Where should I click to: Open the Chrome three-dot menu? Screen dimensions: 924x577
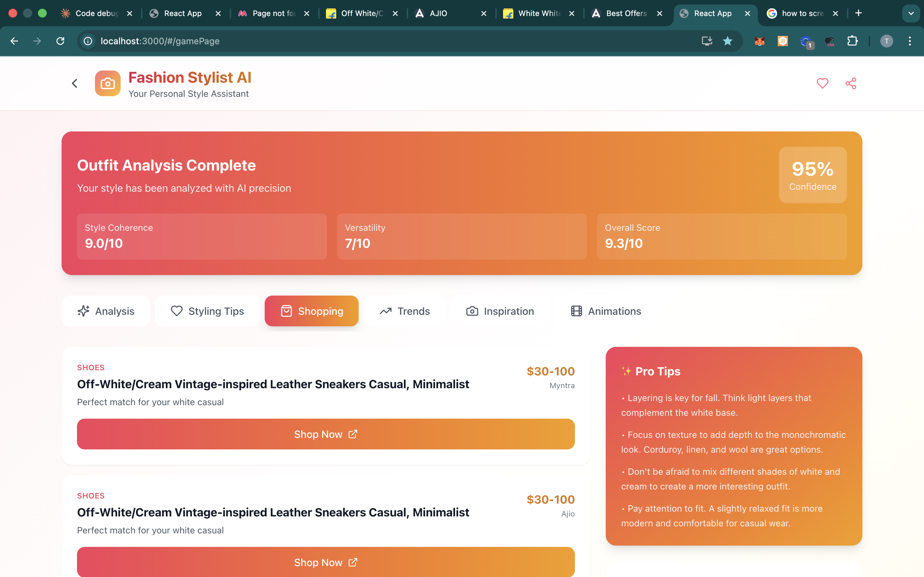(910, 41)
